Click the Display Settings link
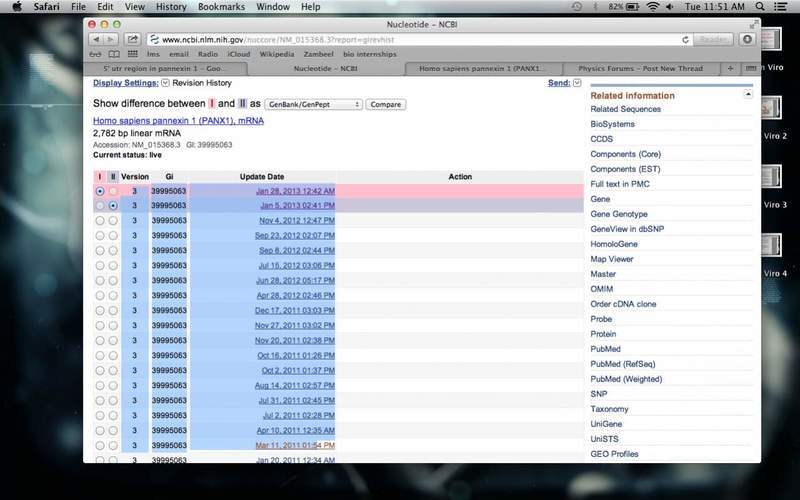 126,83
